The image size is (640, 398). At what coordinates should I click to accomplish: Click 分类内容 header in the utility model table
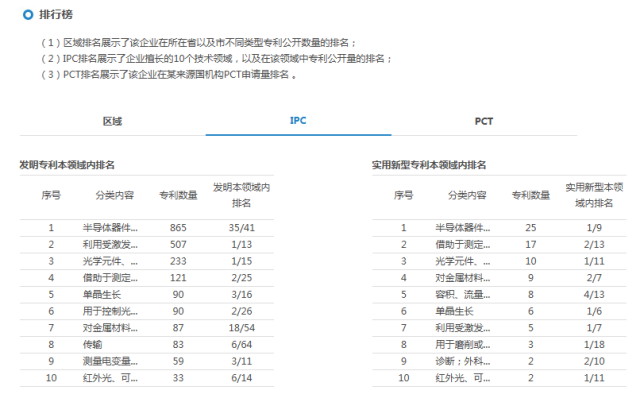pyautogui.click(x=467, y=195)
